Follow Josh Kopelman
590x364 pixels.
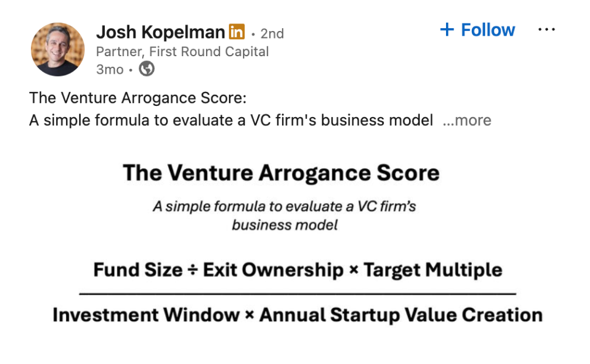[x=478, y=30]
